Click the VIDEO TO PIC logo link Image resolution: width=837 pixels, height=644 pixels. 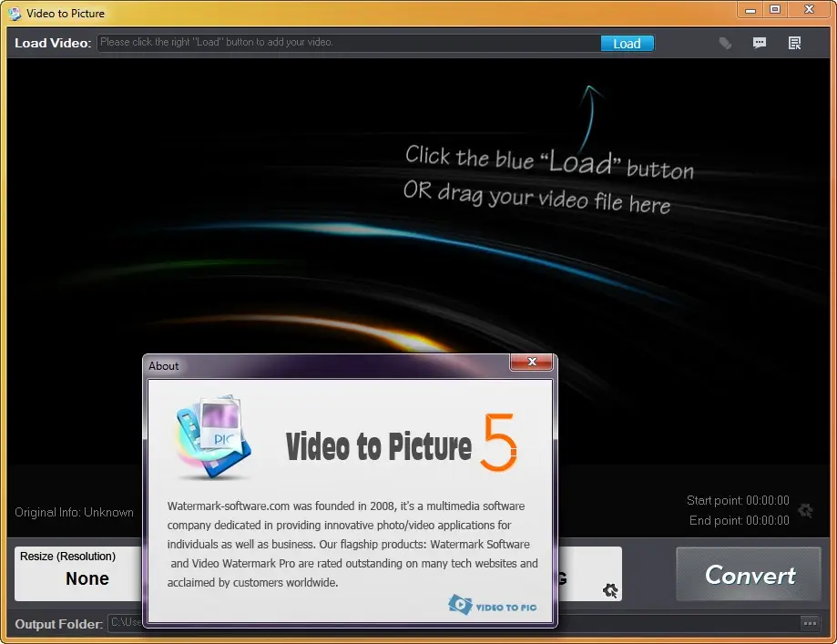pyautogui.click(x=492, y=605)
